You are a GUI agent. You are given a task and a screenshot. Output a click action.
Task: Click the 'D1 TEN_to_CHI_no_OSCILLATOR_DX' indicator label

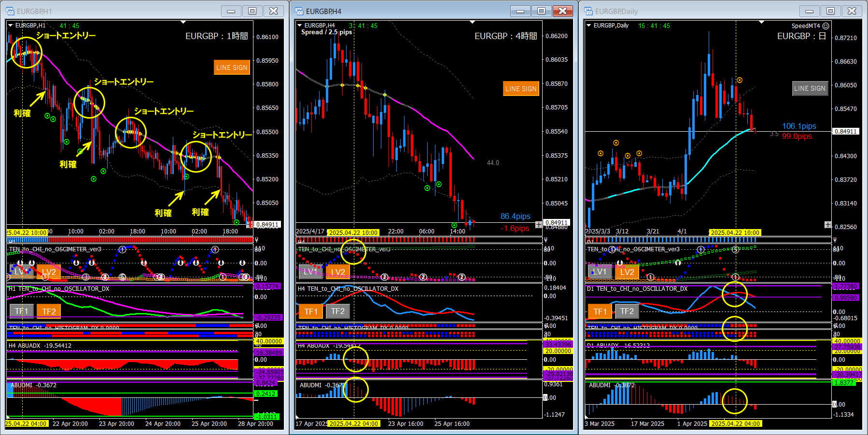click(x=637, y=289)
